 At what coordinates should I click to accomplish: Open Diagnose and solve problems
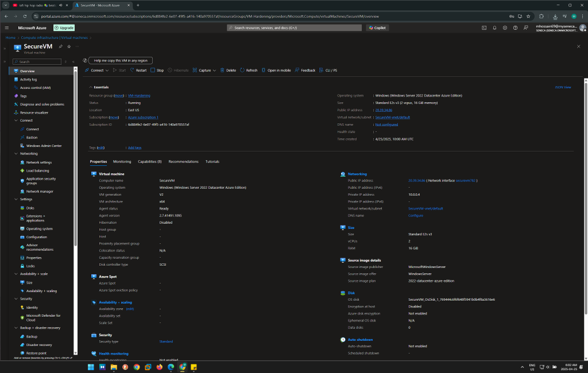(42, 104)
